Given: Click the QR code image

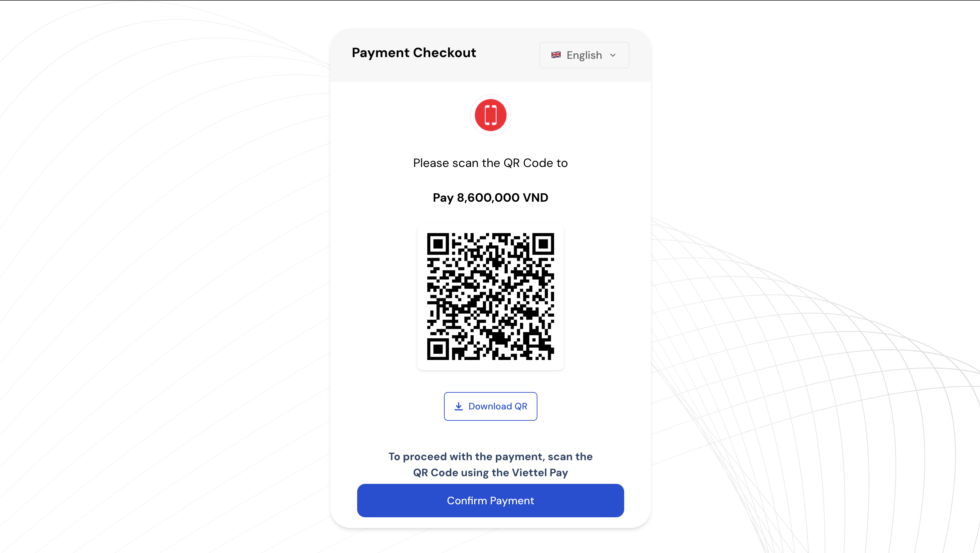Looking at the screenshot, I should (x=490, y=297).
